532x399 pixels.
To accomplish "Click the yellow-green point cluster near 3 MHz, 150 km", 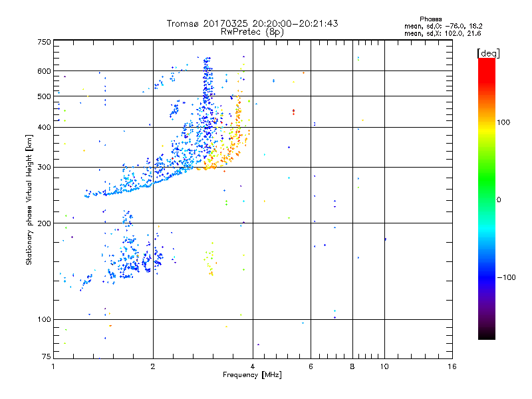I will point(210,259).
